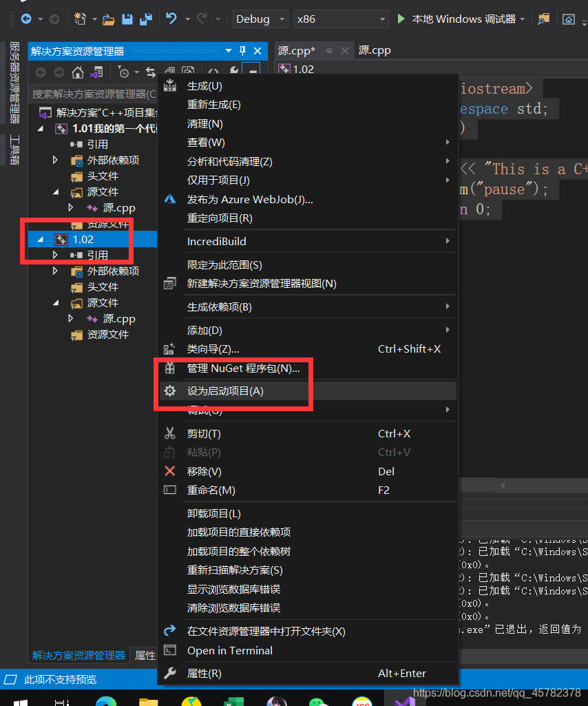Viewport: 588px width, 706px height.
Task: Open the x86 platform dropdown
Action: [341, 19]
